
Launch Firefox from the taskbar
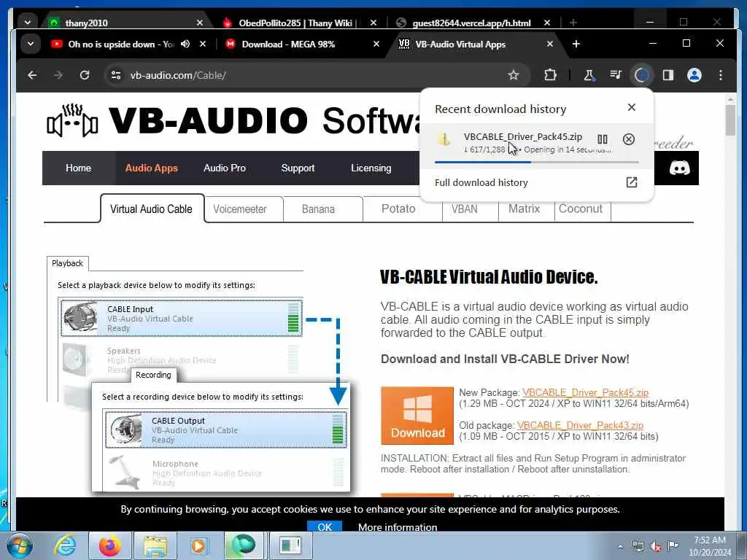pyautogui.click(x=109, y=545)
